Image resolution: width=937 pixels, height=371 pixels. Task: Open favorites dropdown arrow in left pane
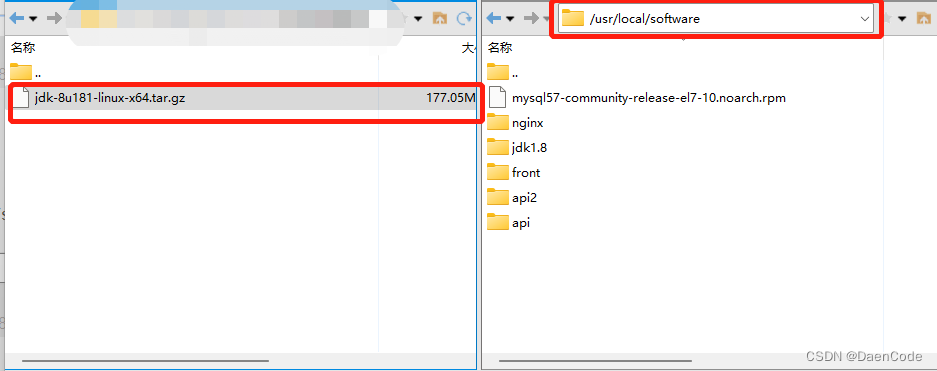pos(418,19)
